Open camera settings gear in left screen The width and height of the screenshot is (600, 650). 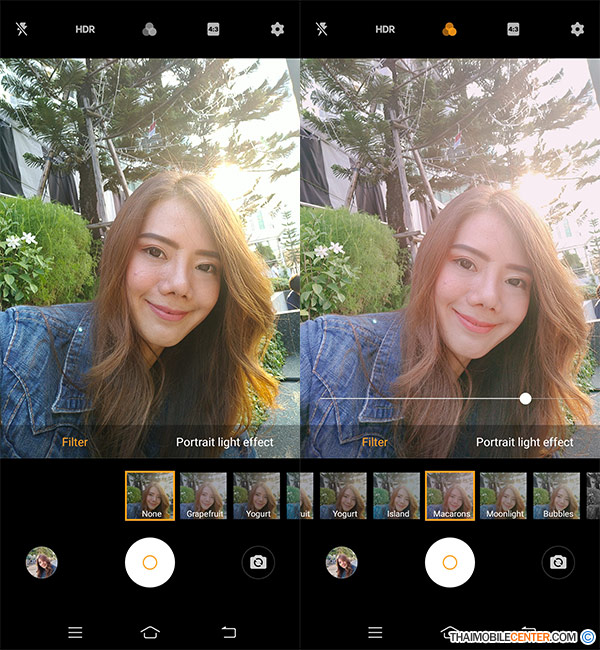click(277, 29)
